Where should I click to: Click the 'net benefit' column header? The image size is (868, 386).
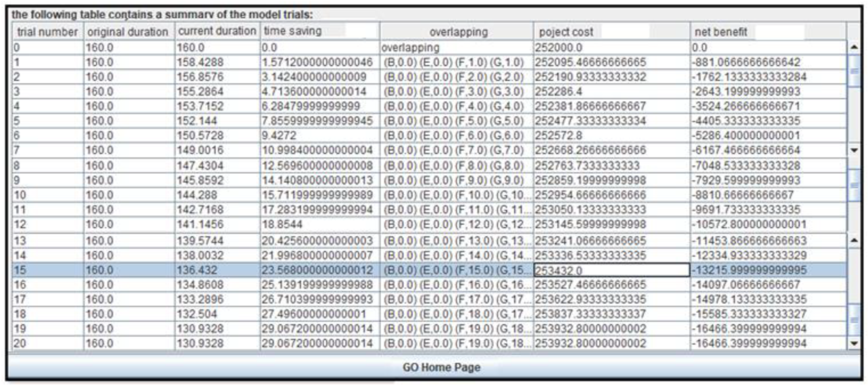click(768, 32)
